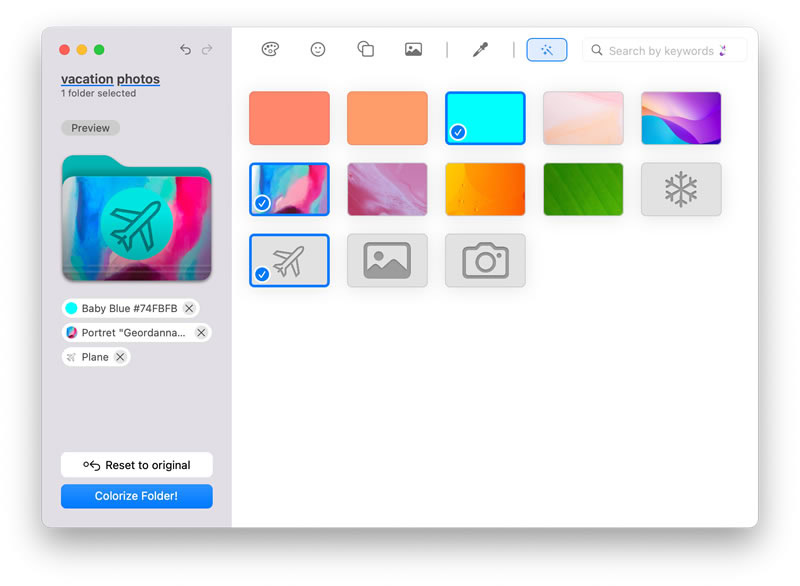This screenshot has width=800, height=586.
Task: Click the magic wand suggestions button
Action: [x=546, y=50]
